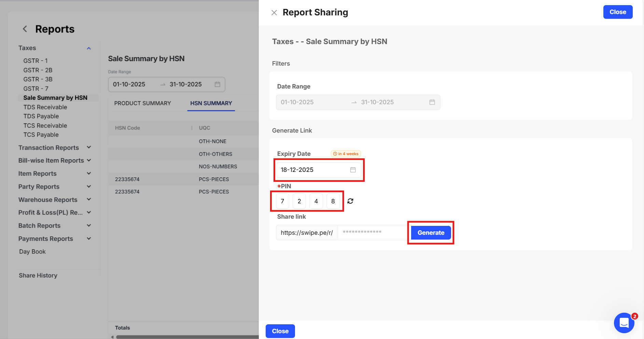Click the Expiry Date input field
Image resolution: width=644 pixels, height=339 pixels.
(312, 170)
